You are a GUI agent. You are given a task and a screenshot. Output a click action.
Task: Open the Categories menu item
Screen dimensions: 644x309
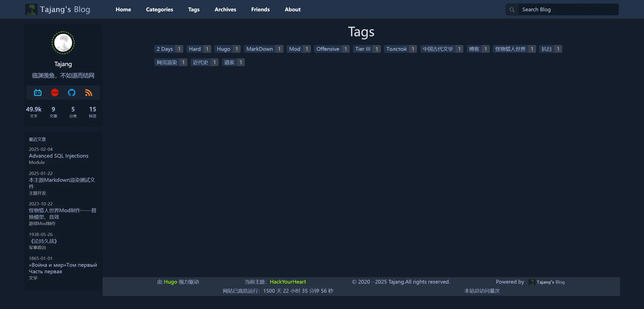tap(159, 10)
